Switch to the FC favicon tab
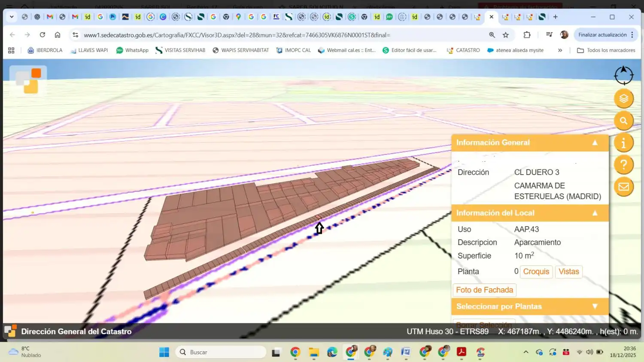Viewport: 644px width, 362px height. click(x=276, y=17)
